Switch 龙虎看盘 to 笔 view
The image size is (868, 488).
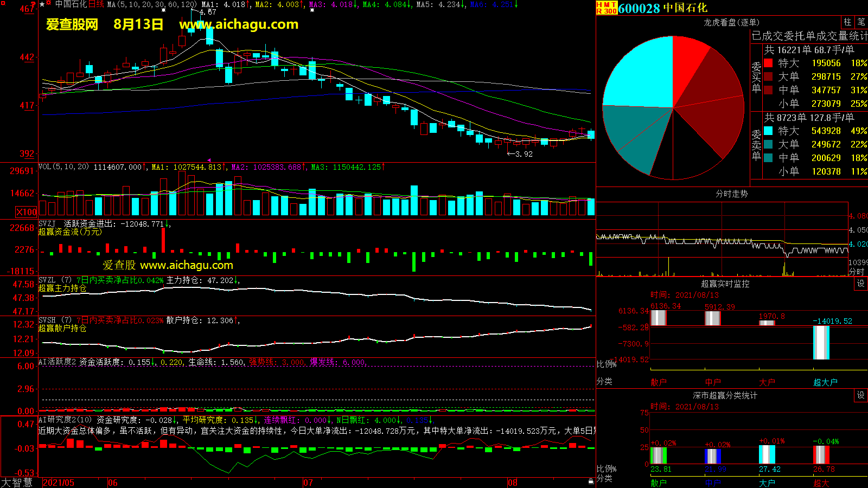861,22
